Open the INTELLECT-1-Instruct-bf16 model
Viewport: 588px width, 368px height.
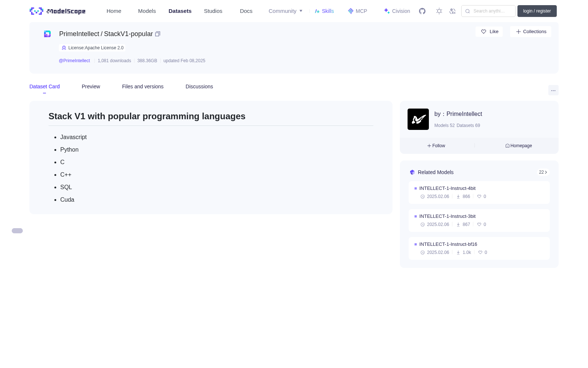click(x=448, y=244)
